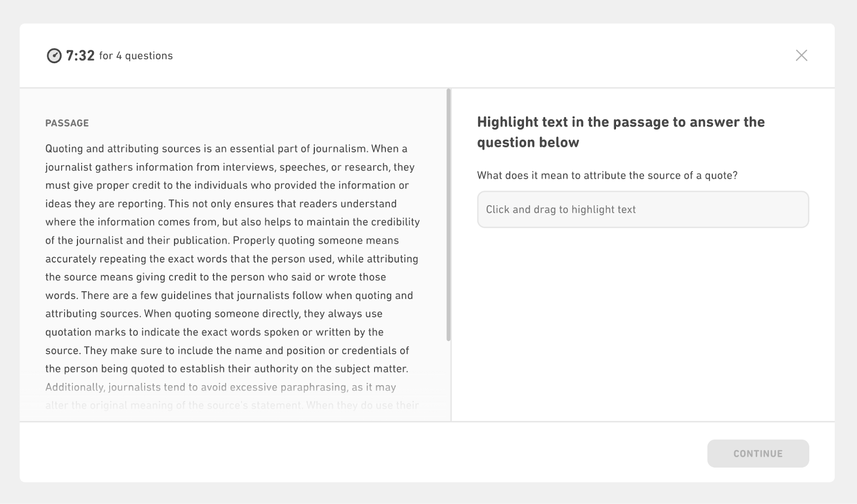Image resolution: width=857 pixels, height=504 pixels.
Task: Click the "for 4 questions" label
Action: point(136,56)
